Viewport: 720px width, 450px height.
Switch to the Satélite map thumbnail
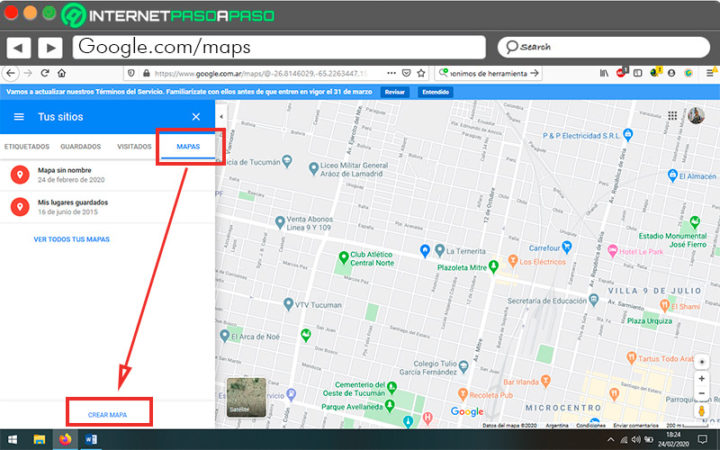[247, 397]
